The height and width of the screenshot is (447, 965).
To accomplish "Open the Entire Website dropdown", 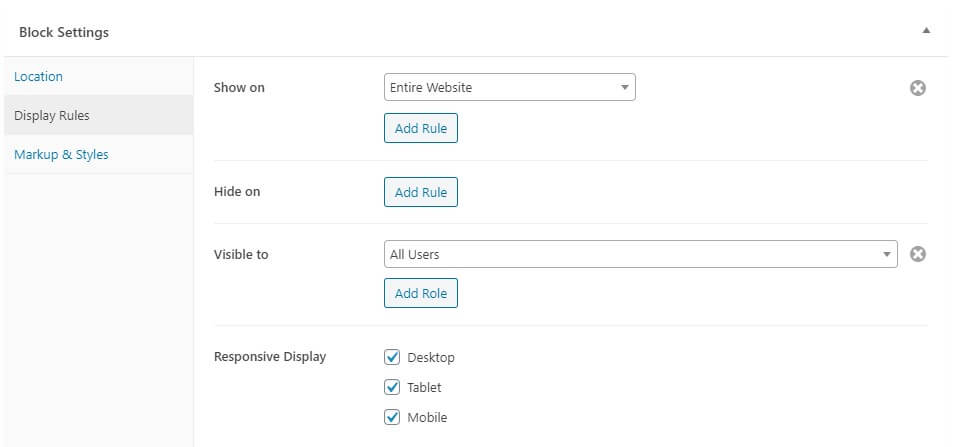I will pyautogui.click(x=510, y=87).
